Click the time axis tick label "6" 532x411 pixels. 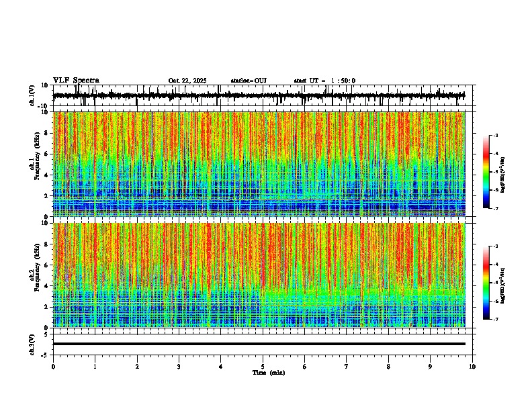[305, 367]
